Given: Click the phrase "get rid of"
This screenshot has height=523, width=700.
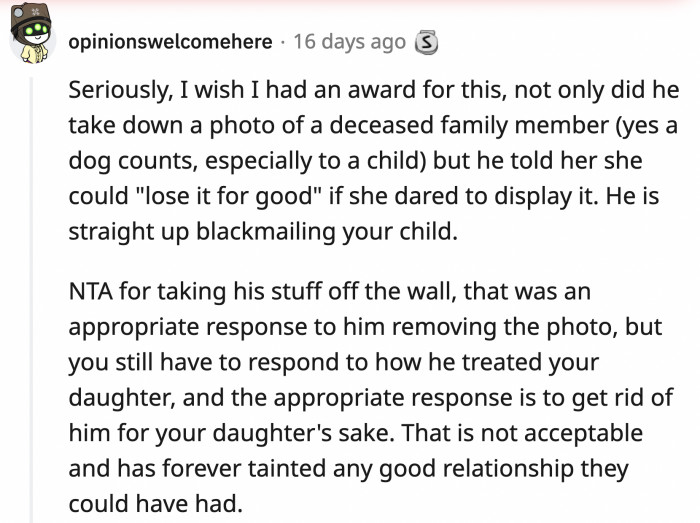Looking at the screenshot, I should (x=631, y=397).
